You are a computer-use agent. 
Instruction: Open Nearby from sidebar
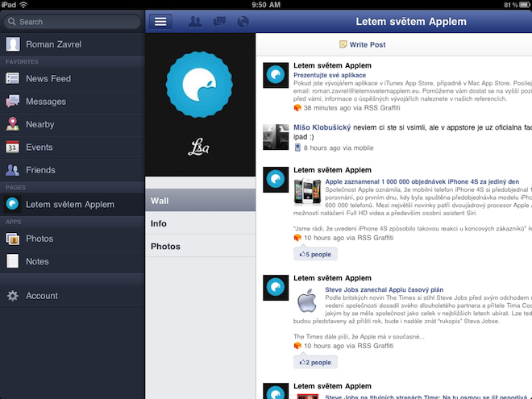[x=73, y=124]
